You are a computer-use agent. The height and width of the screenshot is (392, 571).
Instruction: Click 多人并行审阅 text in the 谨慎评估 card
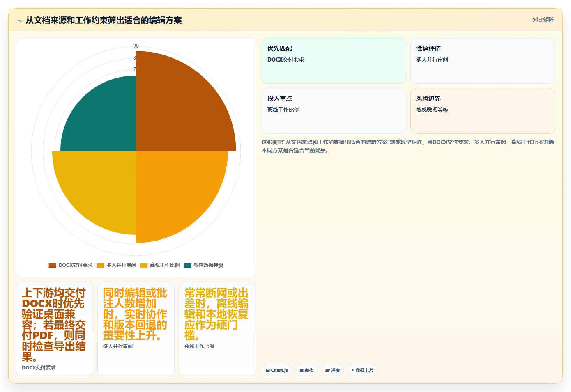tap(432, 60)
